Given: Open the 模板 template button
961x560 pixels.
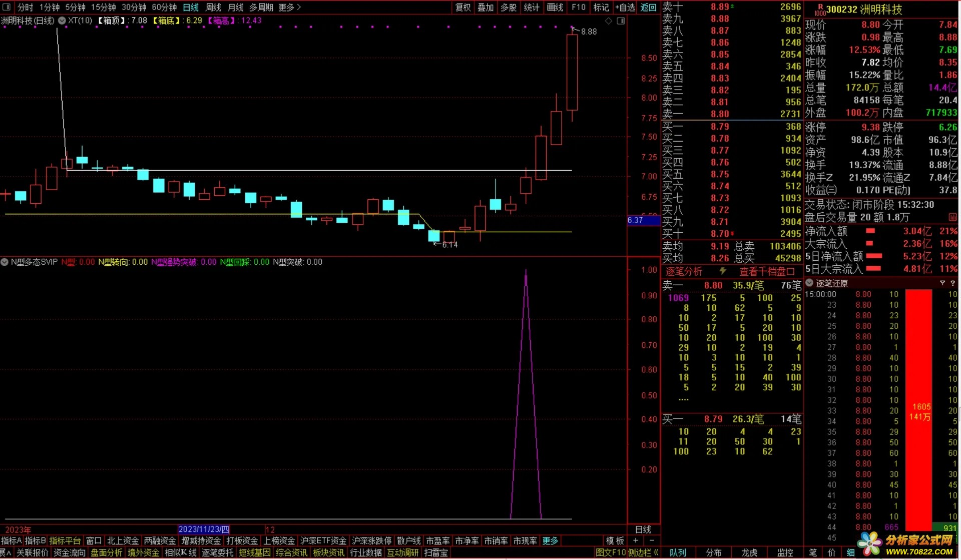Looking at the screenshot, I should tap(615, 540).
